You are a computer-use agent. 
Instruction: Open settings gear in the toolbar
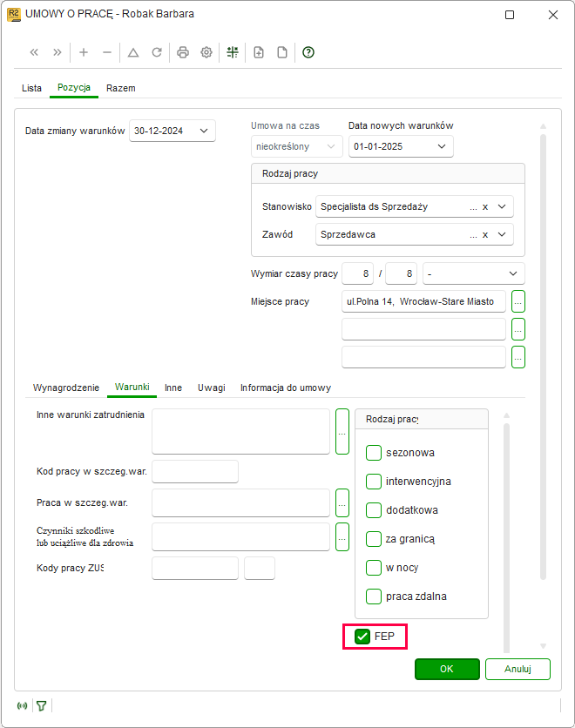[x=206, y=52]
